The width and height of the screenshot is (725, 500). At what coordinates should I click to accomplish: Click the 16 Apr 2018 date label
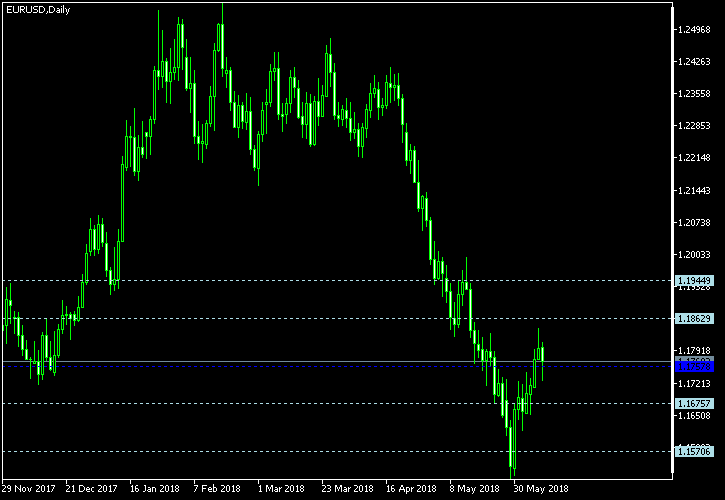click(x=411, y=488)
